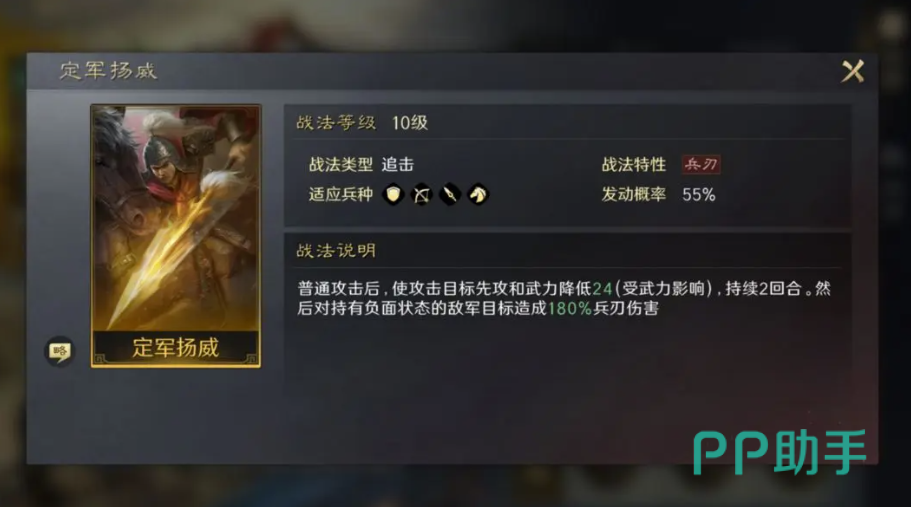The width and height of the screenshot is (911, 507).
Task: Click the 适应兵种 label
Action: 340,195
